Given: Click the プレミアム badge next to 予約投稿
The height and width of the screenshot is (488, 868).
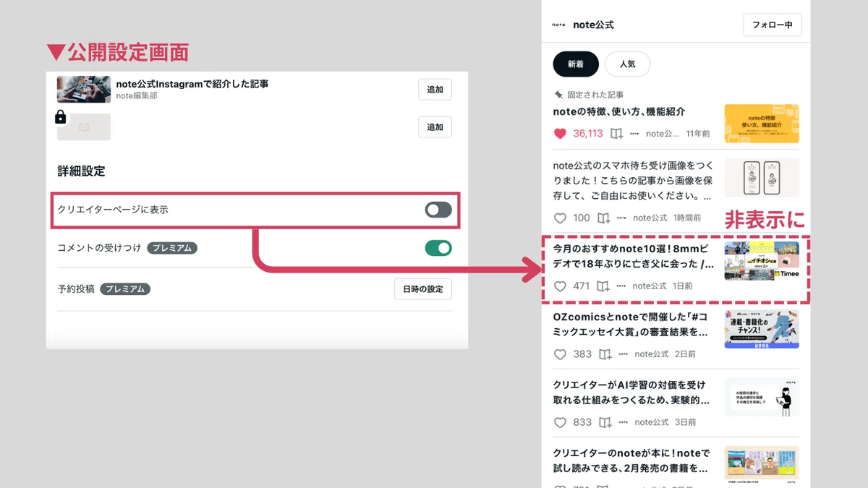Looking at the screenshot, I should tap(125, 289).
